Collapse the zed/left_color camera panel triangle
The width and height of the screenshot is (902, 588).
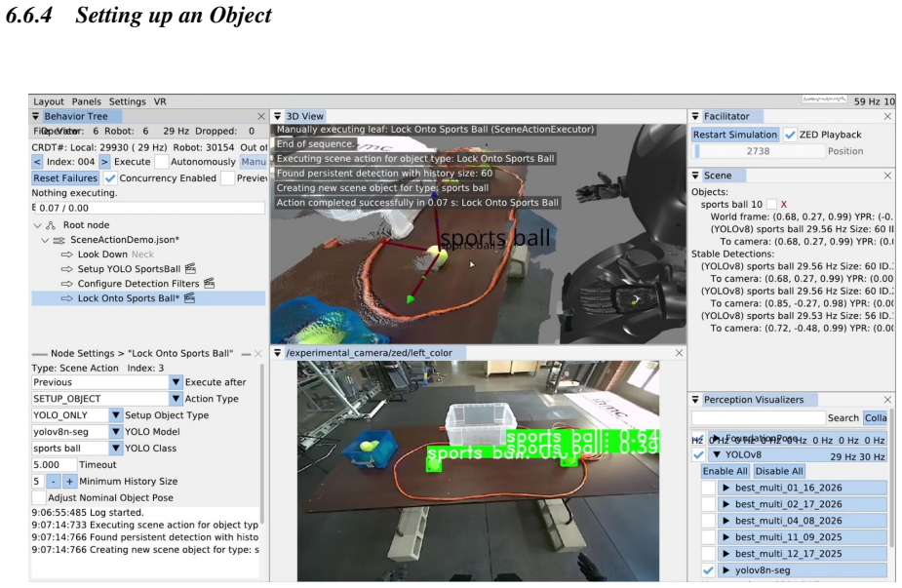277,353
